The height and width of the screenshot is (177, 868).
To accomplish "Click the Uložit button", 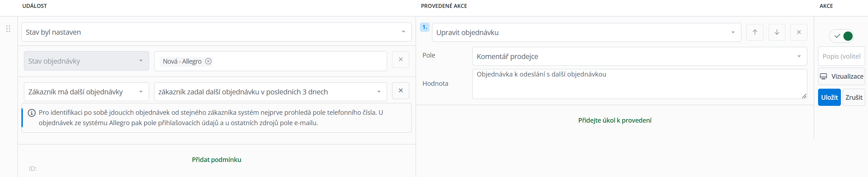I will (x=829, y=97).
